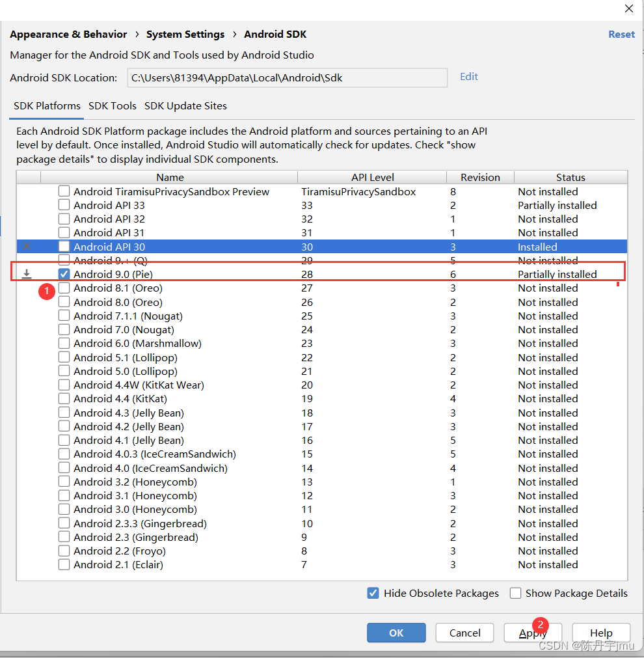
Task: Check the Android 7.0 (Nougat) checkbox
Action: 64,329
